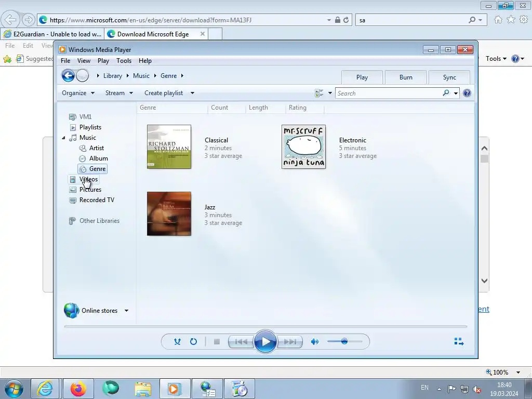Expand the Stream dropdown

pyautogui.click(x=119, y=93)
